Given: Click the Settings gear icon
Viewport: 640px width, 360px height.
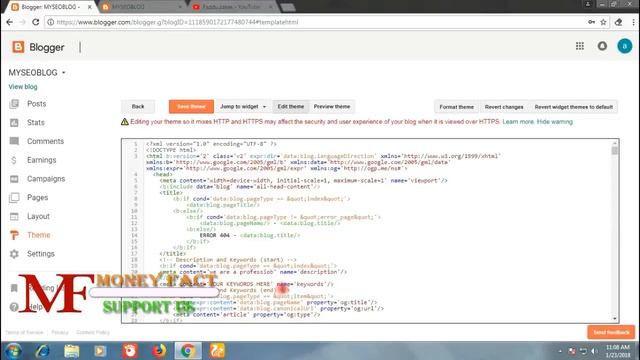Looking at the screenshot, I should 14,254.
